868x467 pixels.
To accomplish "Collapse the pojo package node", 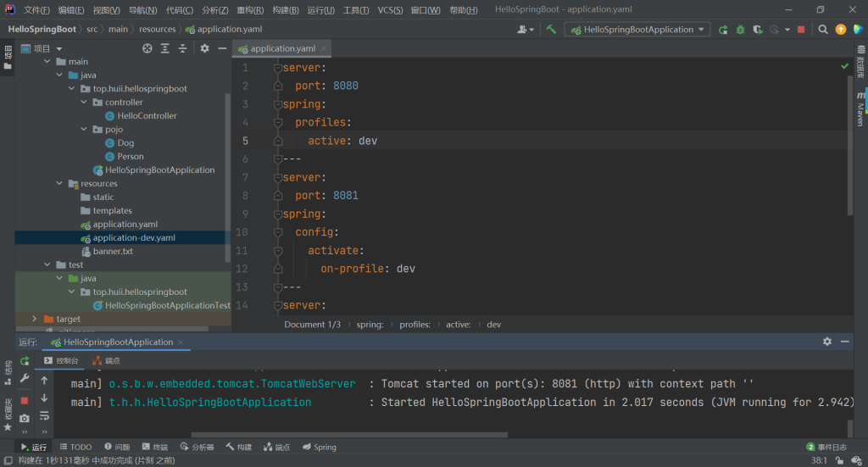I will (85, 129).
